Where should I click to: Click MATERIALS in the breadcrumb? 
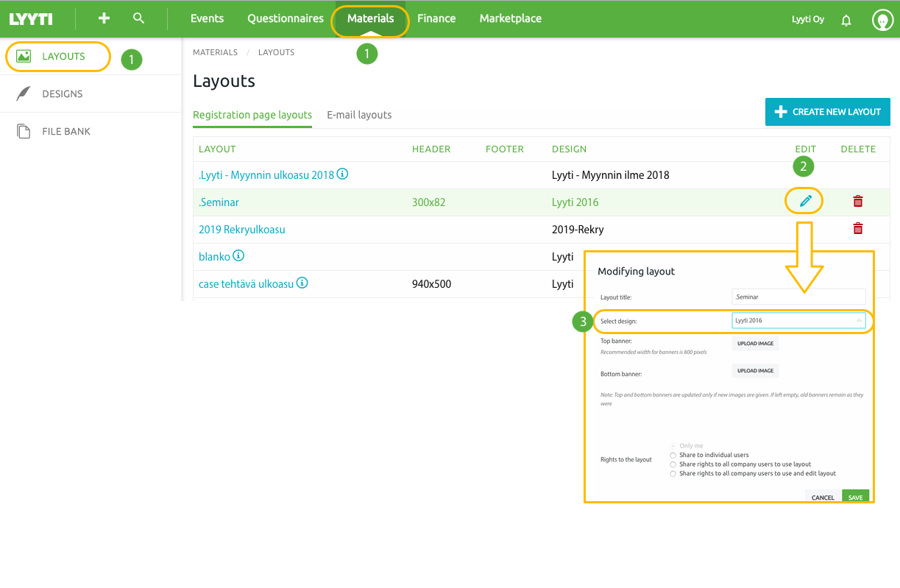[x=215, y=52]
